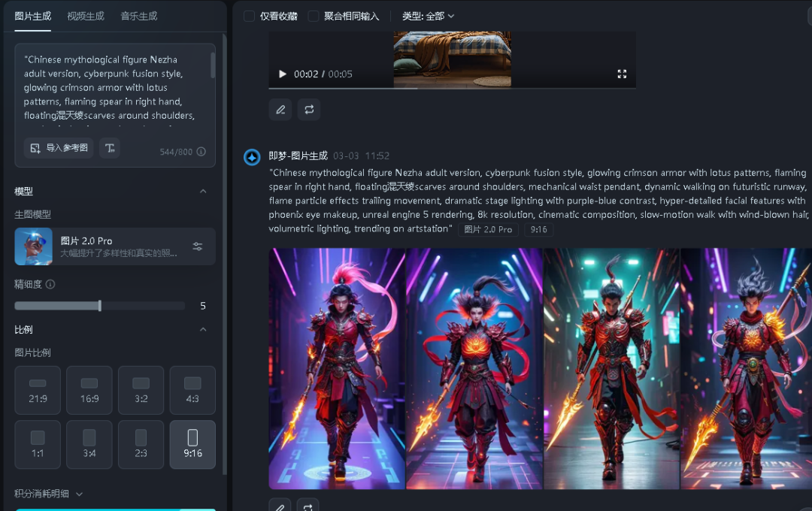Click the video progress bar
This screenshot has width=812, height=511.
pyautogui.click(x=452, y=88)
